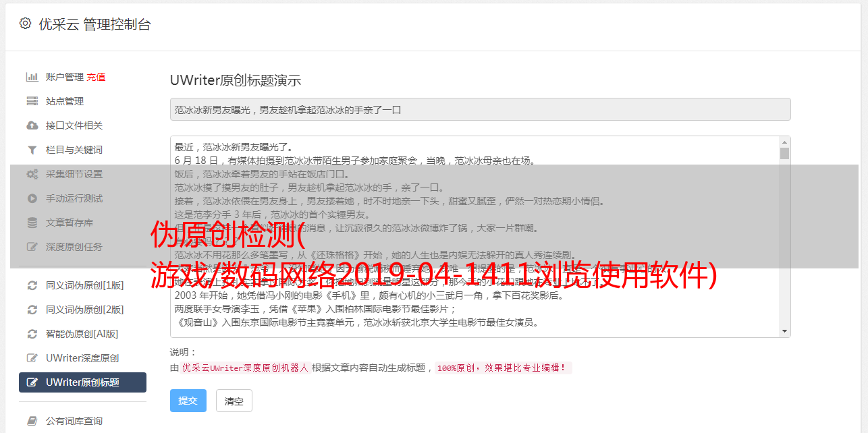Click the UWriter深度原创 edit icon

(32, 358)
